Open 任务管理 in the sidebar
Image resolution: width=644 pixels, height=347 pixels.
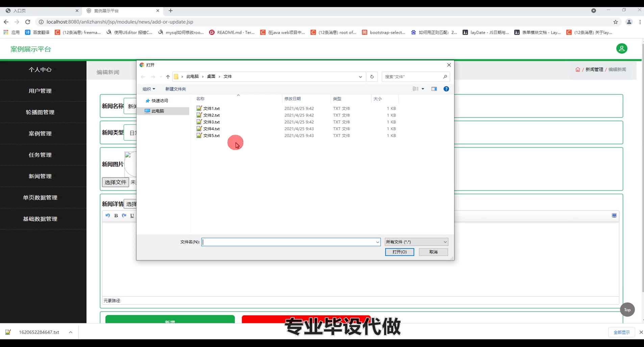point(40,155)
